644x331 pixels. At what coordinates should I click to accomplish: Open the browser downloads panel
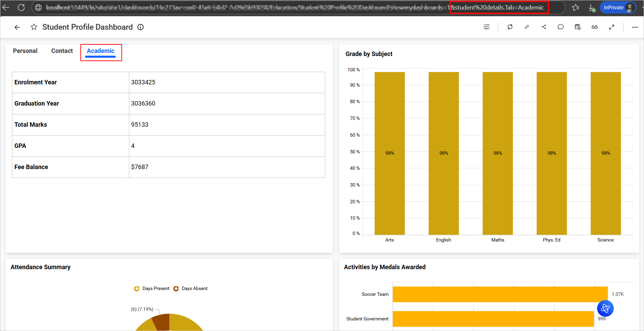pos(592,7)
